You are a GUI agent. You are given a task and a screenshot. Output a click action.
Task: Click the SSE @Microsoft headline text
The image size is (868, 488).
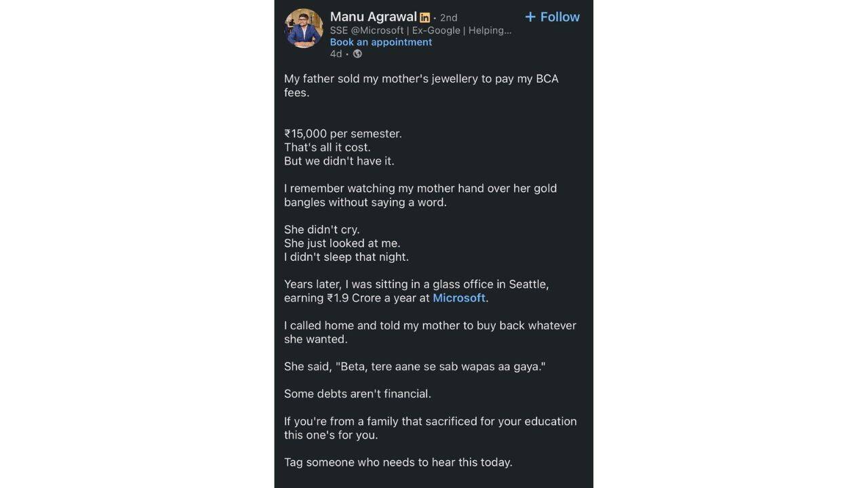420,30
